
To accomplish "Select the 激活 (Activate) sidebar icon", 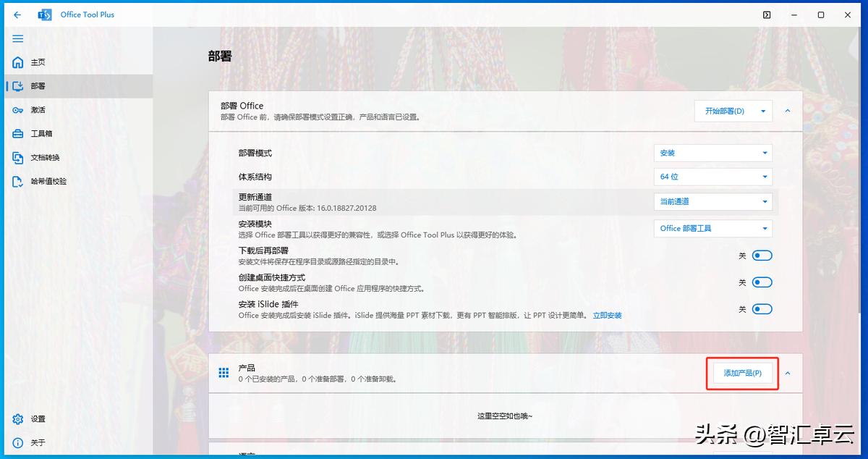I will [43, 109].
